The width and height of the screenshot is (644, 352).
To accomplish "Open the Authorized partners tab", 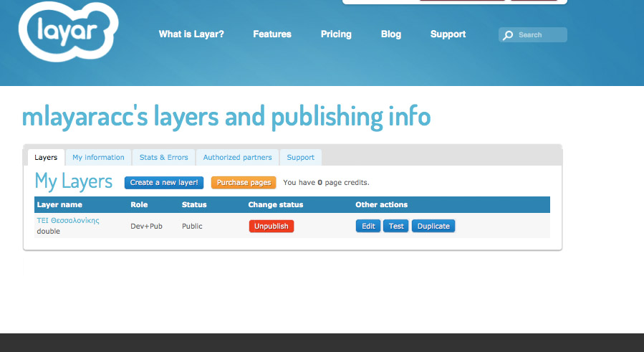I will (x=237, y=158).
